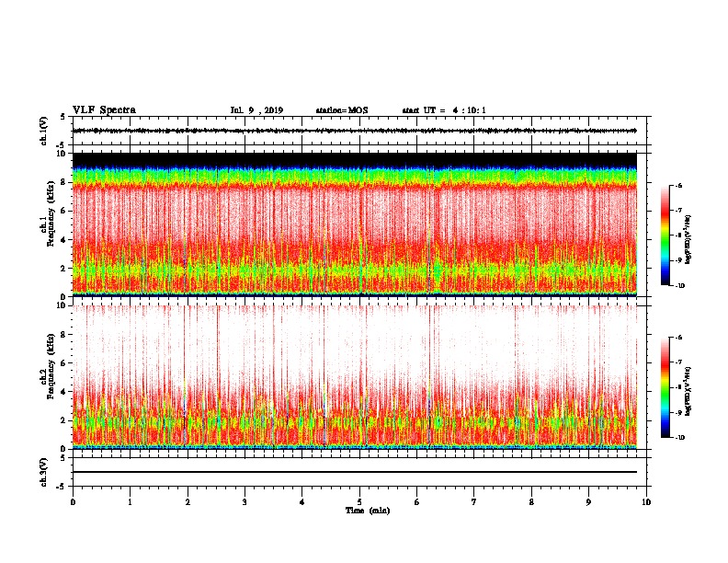Click the "10" kHz tick on ch.2 spectrogram
728x563 pixels.
click(x=61, y=305)
